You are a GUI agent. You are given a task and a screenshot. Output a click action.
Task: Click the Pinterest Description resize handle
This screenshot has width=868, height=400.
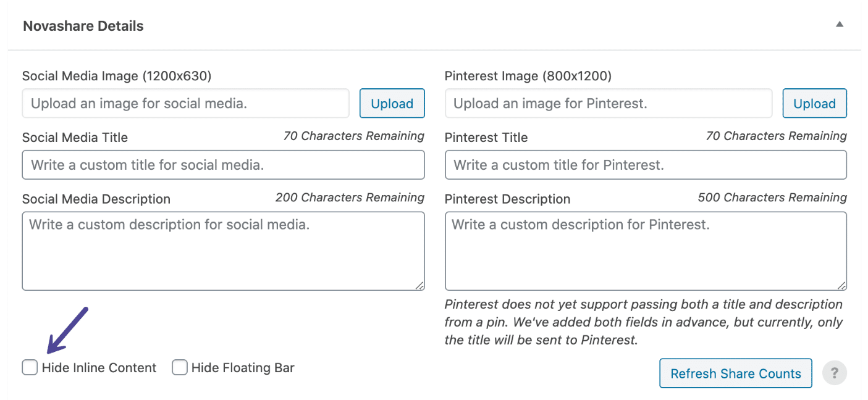841,285
